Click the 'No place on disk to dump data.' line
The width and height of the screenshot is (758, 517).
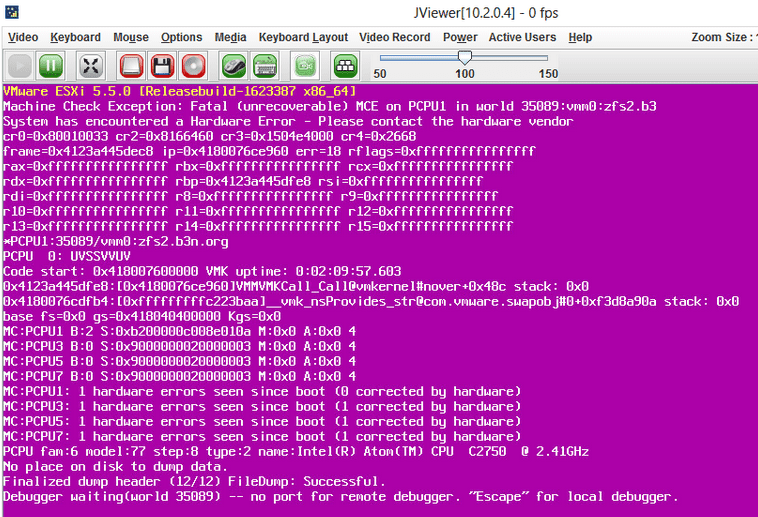pos(115,466)
